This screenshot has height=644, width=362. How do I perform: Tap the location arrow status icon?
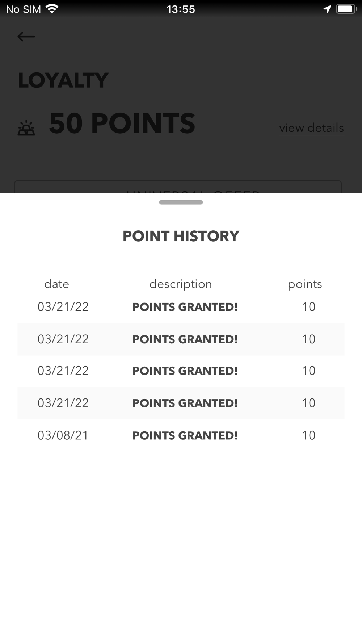pyautogui.click(x=327, y=9)
